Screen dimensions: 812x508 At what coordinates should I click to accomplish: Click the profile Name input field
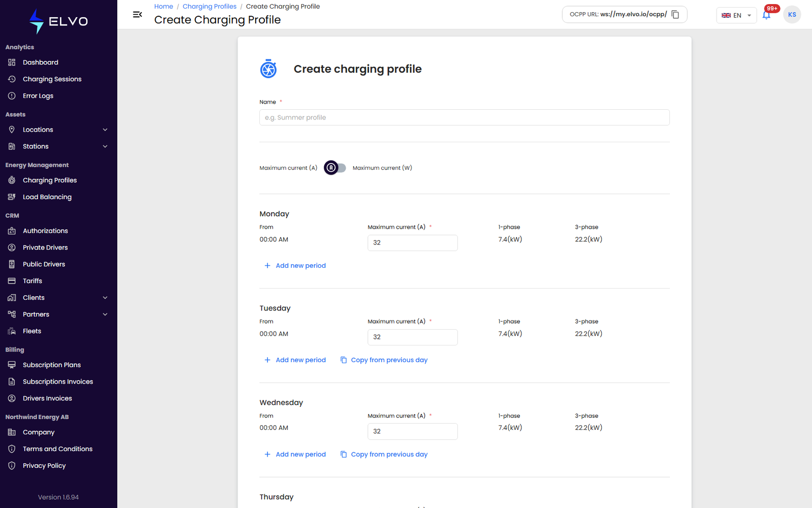click(x=464, y=117)
